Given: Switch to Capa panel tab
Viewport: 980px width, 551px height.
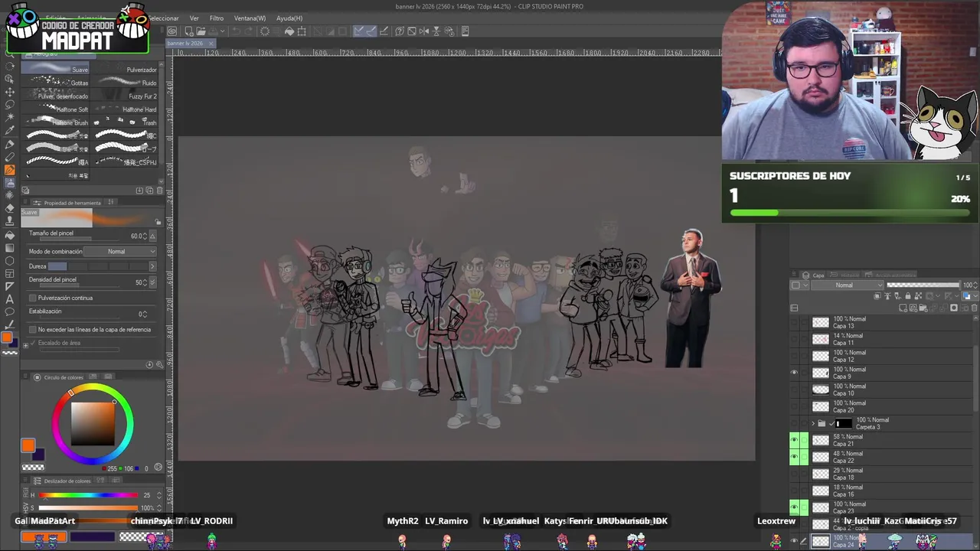Looking at the screenshot, I should (814, 275).
